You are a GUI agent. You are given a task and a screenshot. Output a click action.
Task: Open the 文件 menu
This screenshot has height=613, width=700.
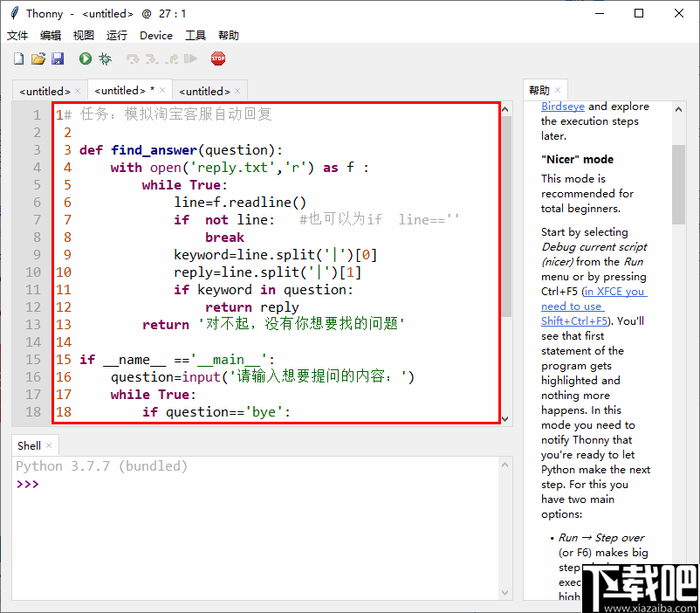pos(17,36)
